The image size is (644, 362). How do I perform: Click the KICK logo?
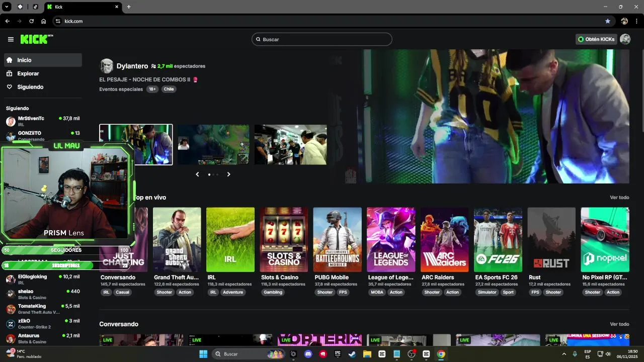pos(37,39)
